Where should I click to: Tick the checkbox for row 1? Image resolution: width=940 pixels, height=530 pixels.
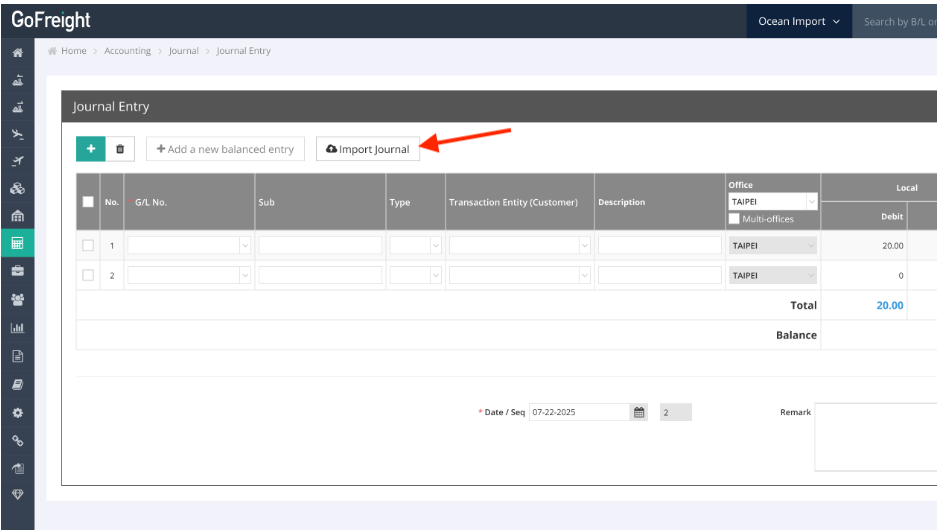pos(88,245)
